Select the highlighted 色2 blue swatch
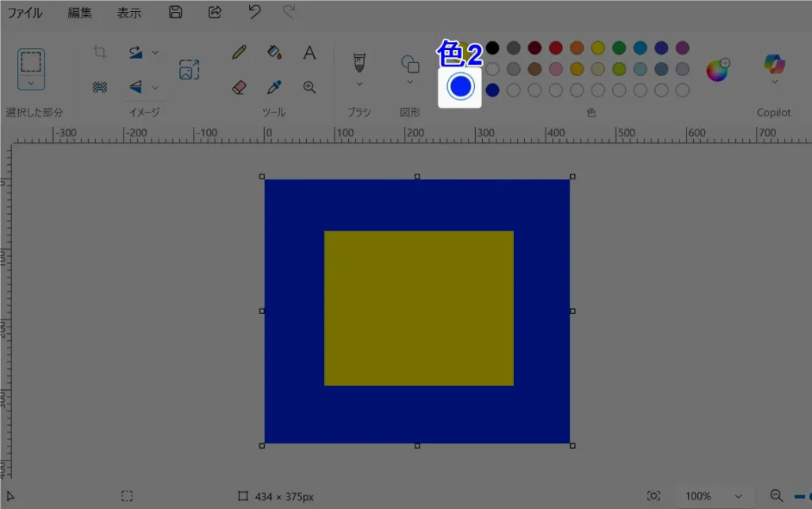812x509 pixels. click(x=460, y=86)
